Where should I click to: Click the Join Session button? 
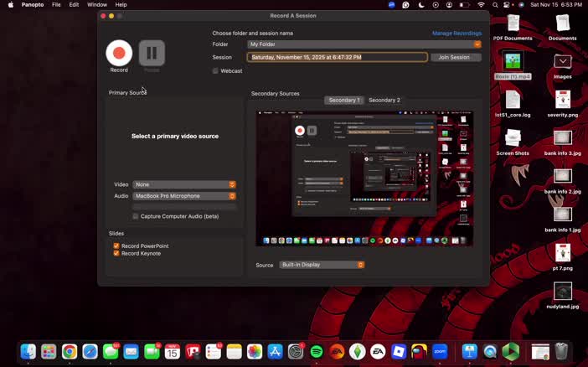456,58
